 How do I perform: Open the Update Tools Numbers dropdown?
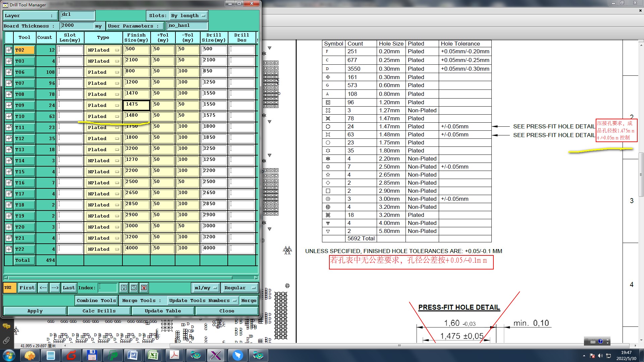click(x=203, y=300)
